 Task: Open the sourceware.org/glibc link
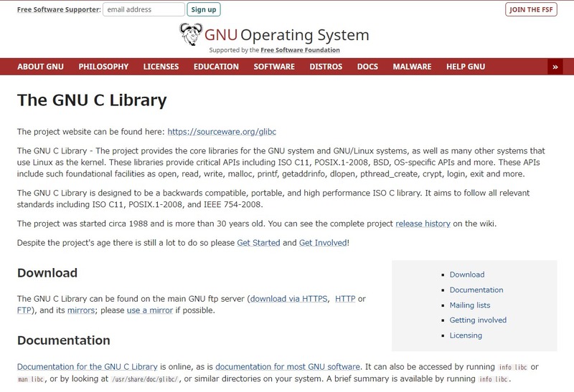[x=222, y=132]
